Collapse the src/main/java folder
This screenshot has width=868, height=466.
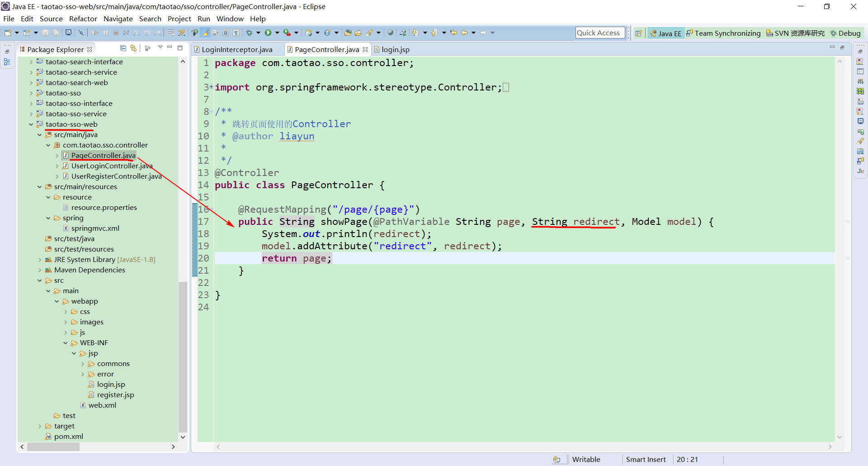tap(39, 135)
